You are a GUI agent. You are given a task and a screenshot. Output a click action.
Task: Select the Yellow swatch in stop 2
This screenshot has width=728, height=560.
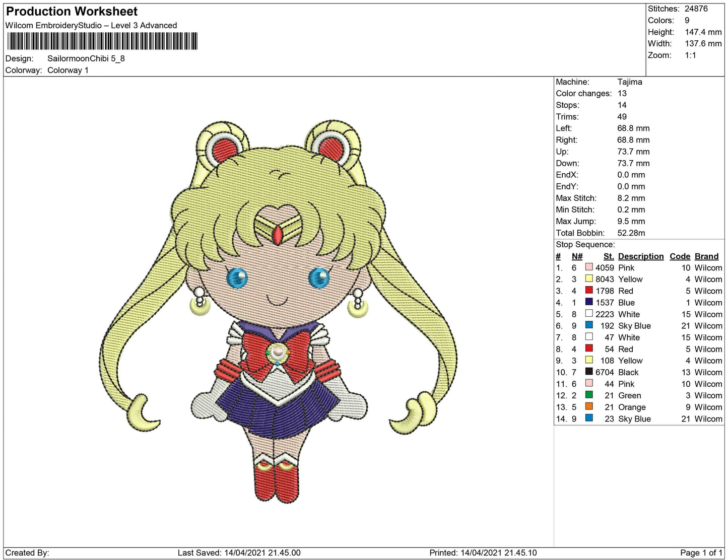589,279
